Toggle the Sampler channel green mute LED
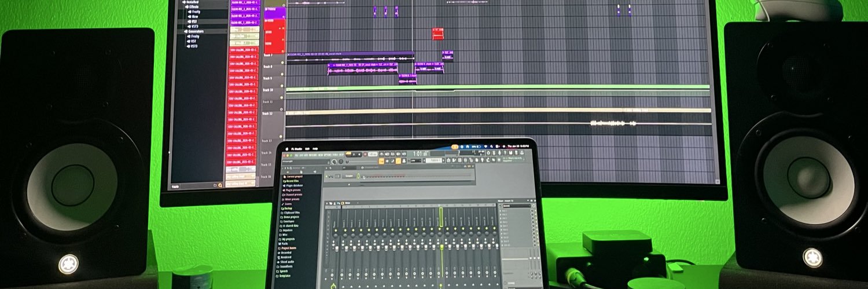The image size is (868, 289). click(327, 177)
